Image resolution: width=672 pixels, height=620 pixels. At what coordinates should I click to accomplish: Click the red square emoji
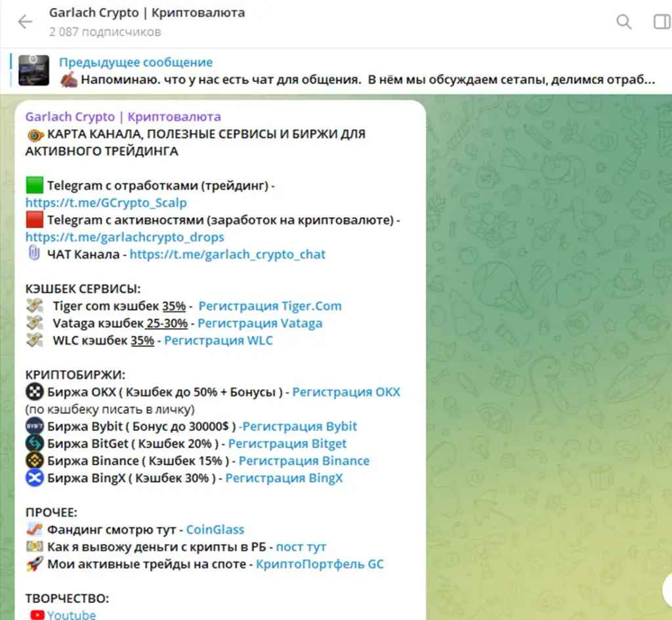click(x=34, y=220)
